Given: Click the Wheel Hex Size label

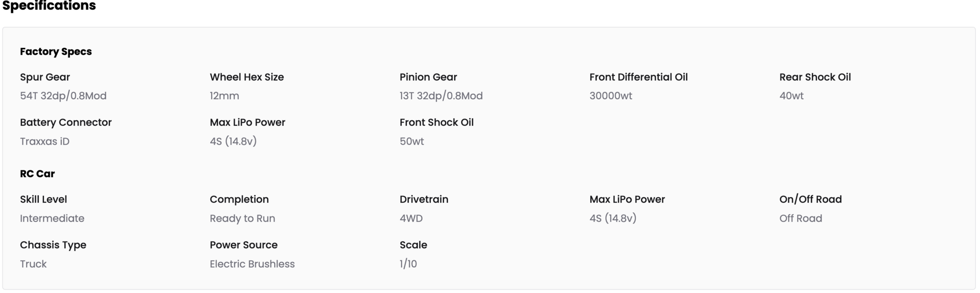Looking at the screenshot, I should 247,77.
